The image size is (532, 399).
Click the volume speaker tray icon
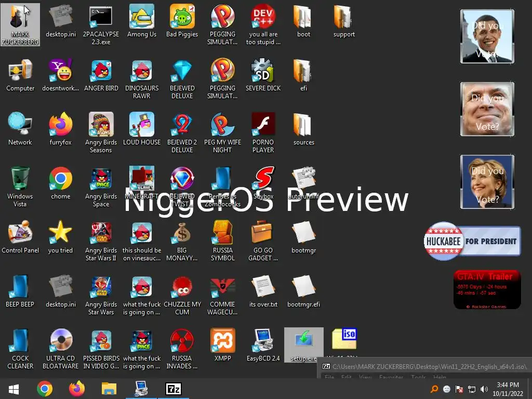click(x=484, y=389)
